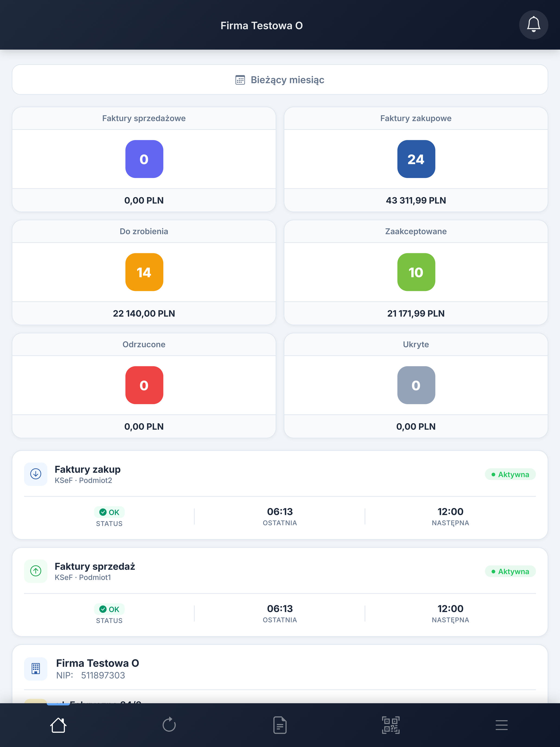Click 0,00 PLN under Odrzucone
Screen dimensions: 560x747
[144, 427]
